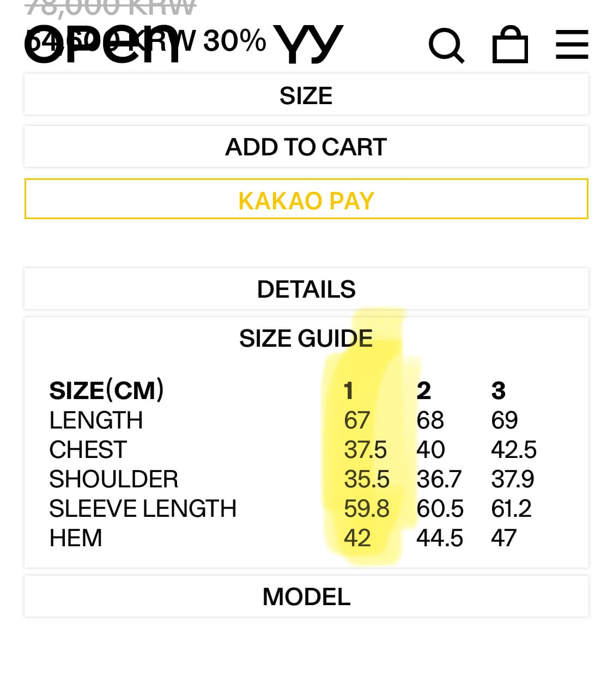Pay with the KAKAO PAY button
The width and height of the screenshot is (613, 700).
[x=306, y=200]
